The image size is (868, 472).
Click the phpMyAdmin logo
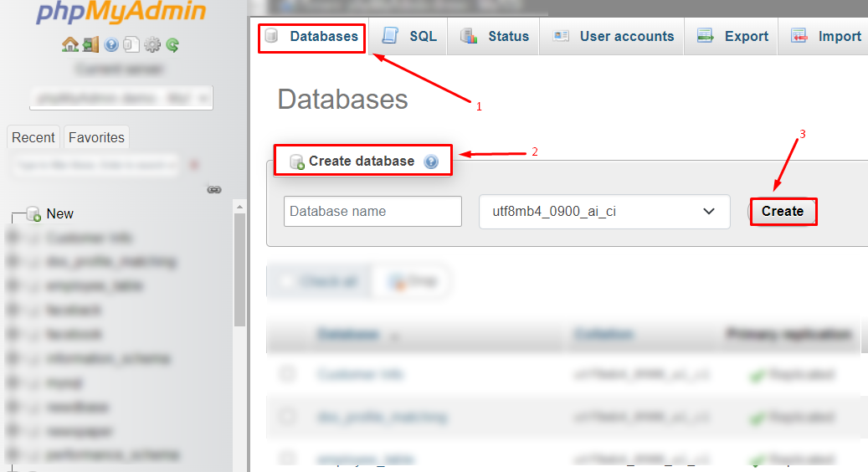tap(121, 12)
